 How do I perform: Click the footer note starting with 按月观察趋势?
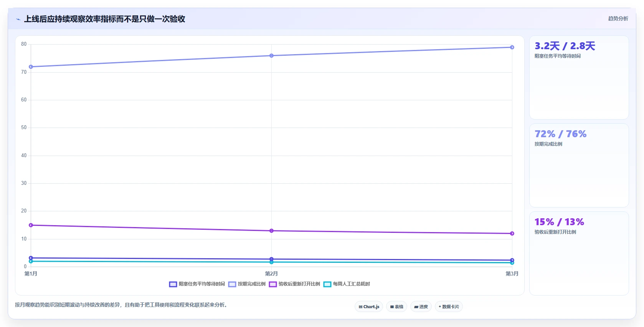pyautogui.click(x=121, y=305)
